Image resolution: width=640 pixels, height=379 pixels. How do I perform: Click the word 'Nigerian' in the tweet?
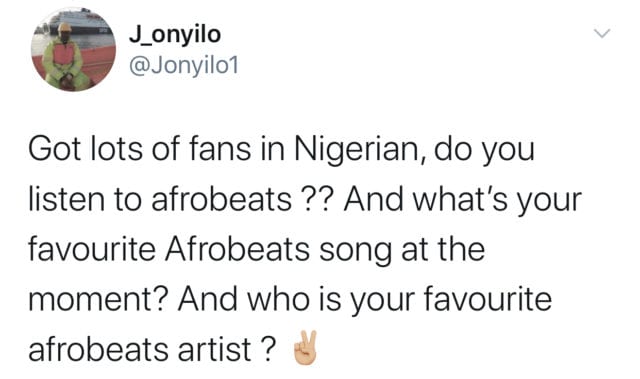pyautogui.click(x=358, y=150)
